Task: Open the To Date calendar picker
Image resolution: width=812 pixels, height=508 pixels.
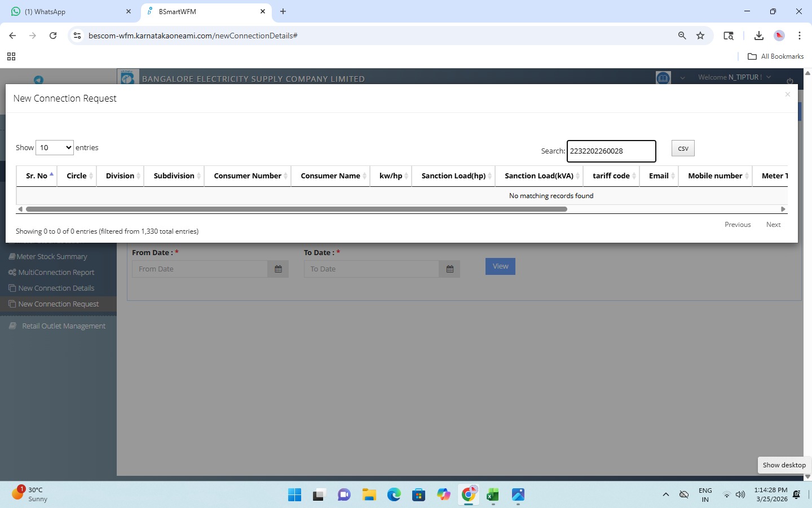Action: [x=449, y=269]
